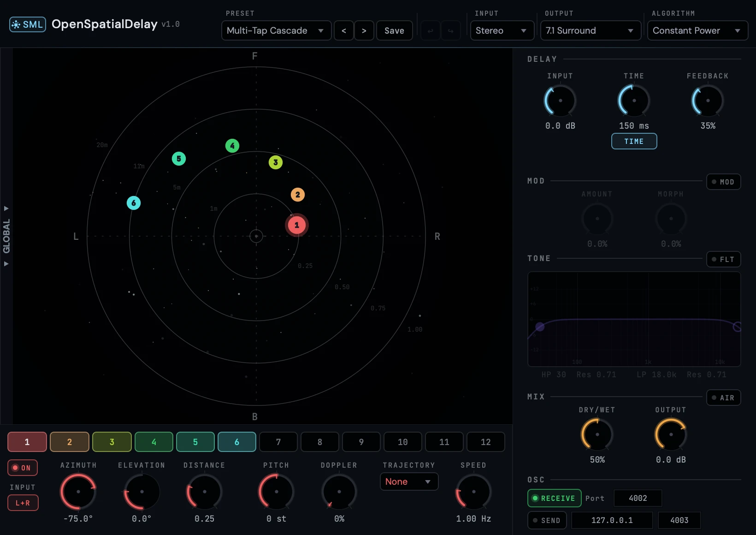Switch to tap tab 2
The height and width of the screenshot is (535, 756).
70,442
